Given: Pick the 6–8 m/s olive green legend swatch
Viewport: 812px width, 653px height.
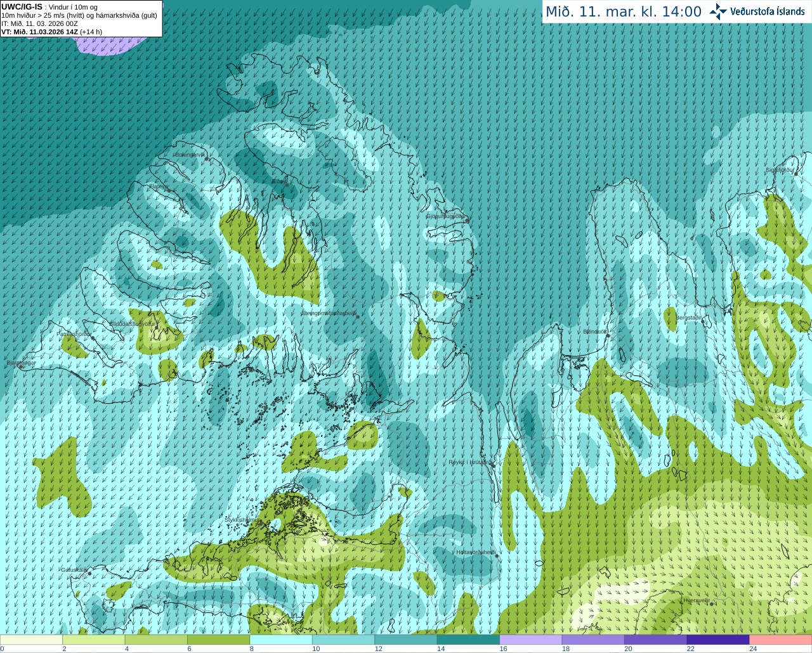Looking at the screenshot, I should [219, 640].
